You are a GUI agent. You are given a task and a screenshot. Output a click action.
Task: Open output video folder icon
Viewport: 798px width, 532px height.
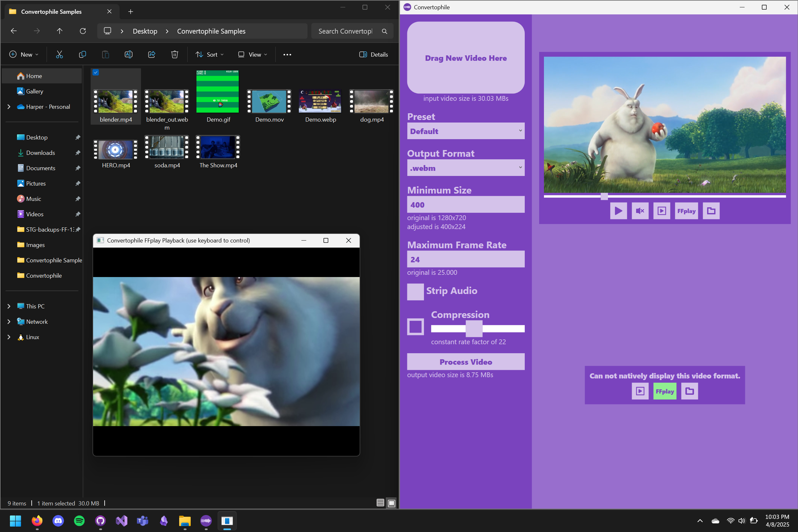[690, 391]
